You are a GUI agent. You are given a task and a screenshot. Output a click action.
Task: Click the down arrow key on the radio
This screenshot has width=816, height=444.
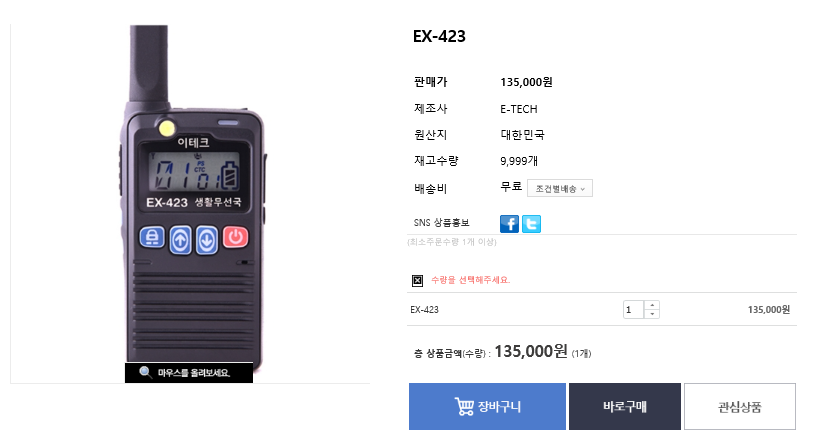207,240
